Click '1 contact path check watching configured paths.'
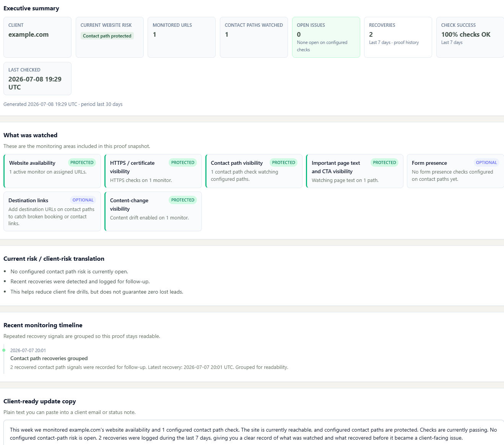This screenshot has width=504, height=445. coord(245,175)
